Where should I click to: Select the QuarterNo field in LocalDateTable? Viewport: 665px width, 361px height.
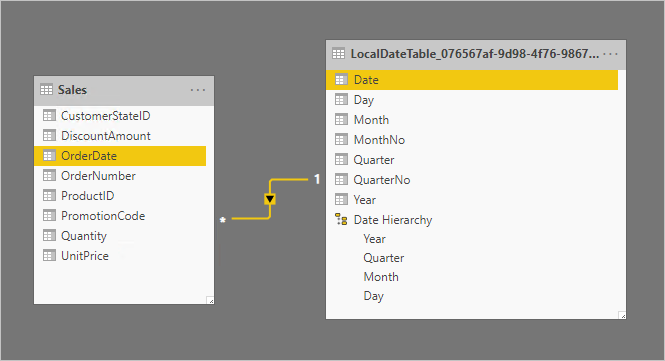click(472, 180)
